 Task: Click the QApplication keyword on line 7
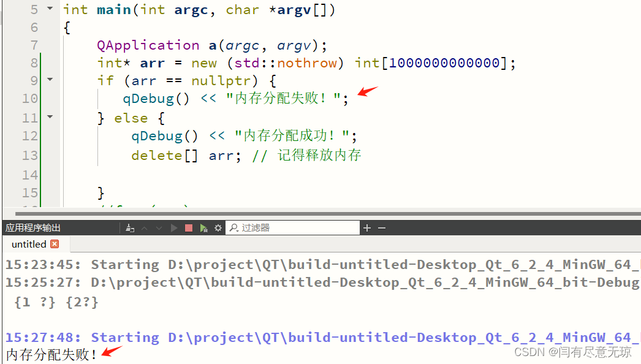(x=148, y=45)
